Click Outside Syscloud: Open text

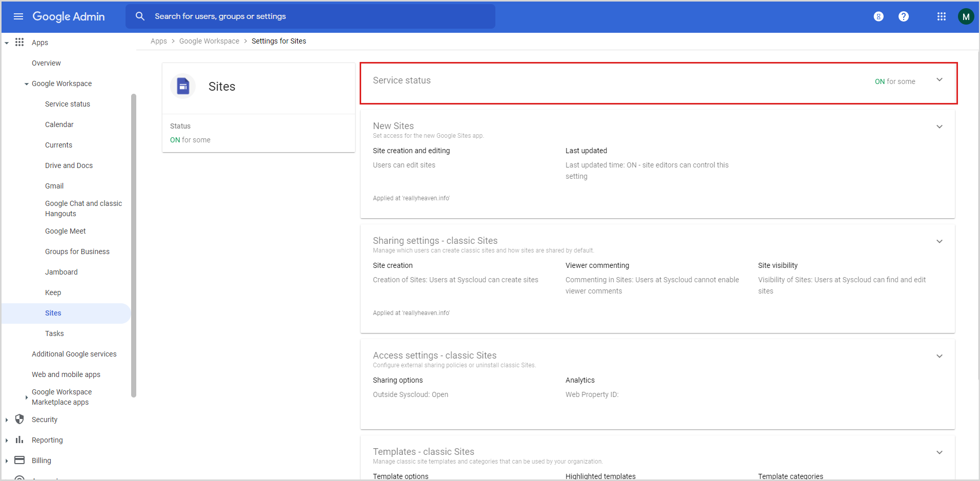[410, 394]
